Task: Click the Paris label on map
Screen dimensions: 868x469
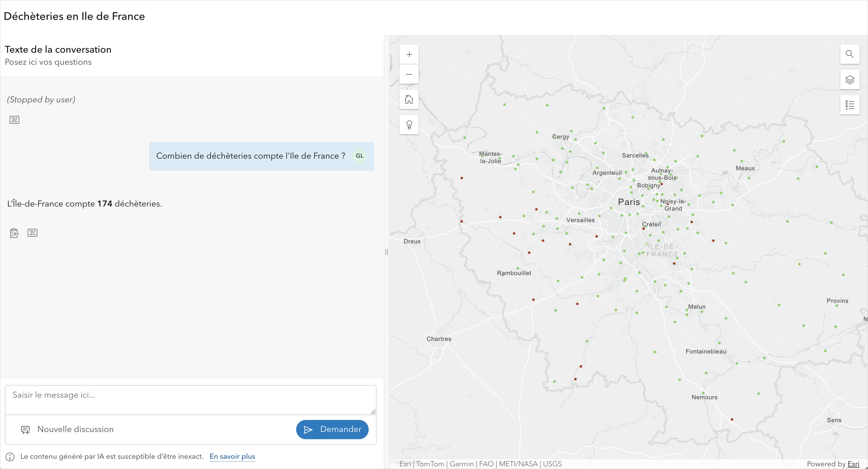Action: tap(629, 202)
